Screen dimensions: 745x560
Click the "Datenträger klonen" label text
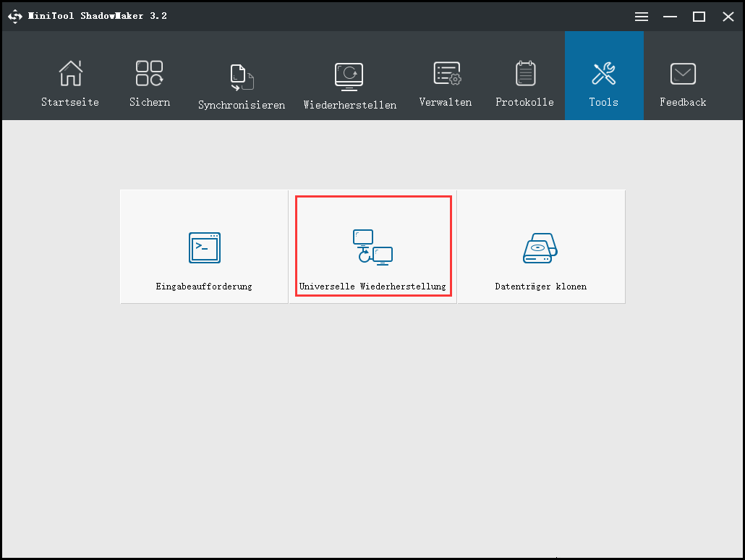(x=540, y=287)
